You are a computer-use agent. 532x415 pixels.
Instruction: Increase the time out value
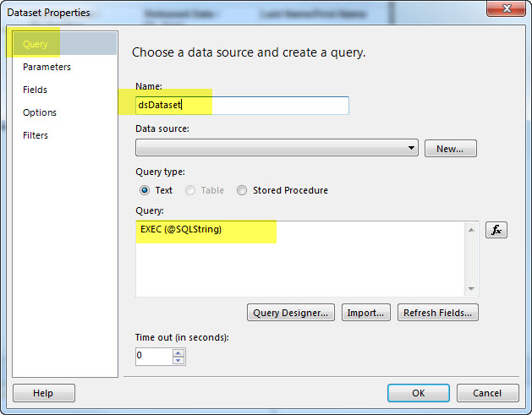(178, 352)
